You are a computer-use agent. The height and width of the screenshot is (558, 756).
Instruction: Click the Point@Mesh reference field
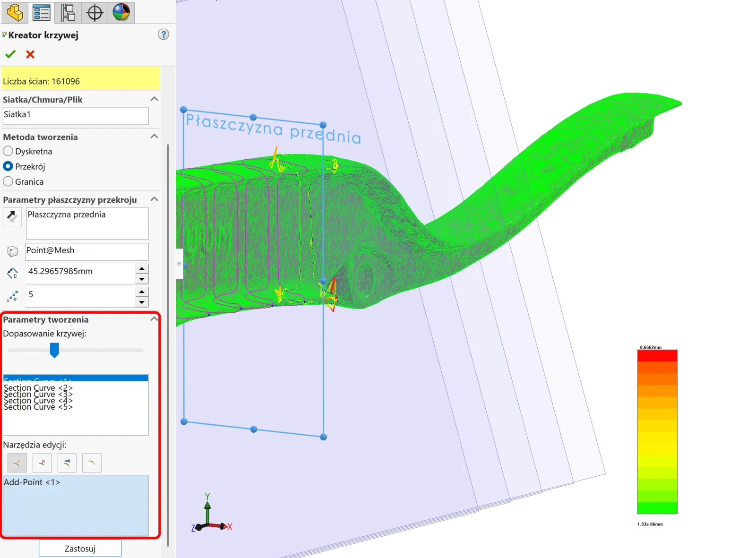(x=87, y=251)
